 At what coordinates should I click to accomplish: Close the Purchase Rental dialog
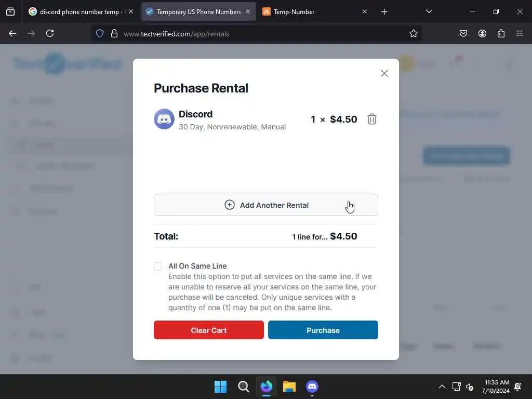384,73
